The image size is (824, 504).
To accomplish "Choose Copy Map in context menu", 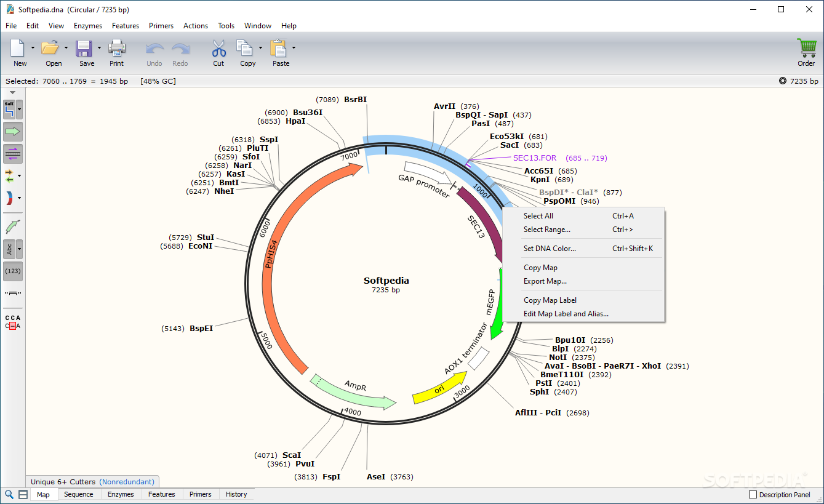I will (583, 268).
